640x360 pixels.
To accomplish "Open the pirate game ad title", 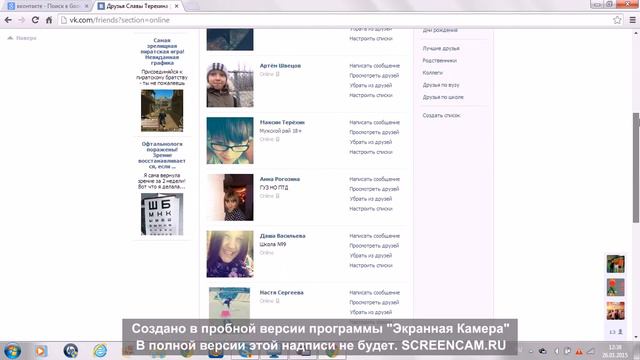I will click(162, 51).
